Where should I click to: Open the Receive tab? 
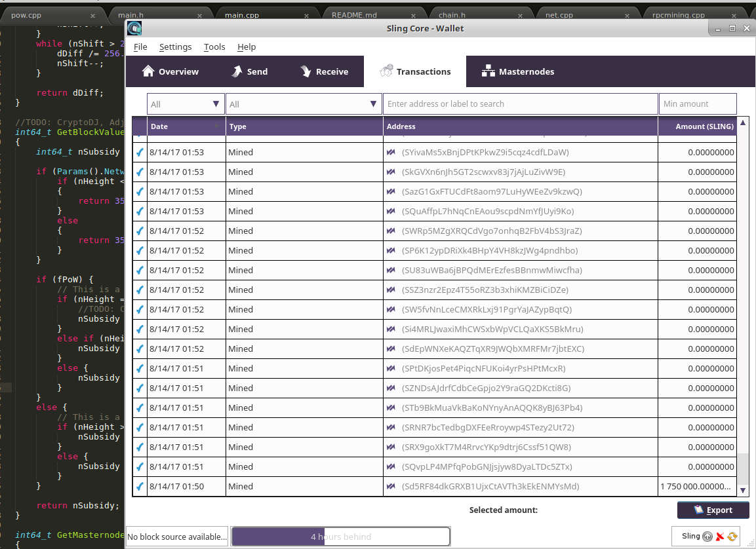325,71
